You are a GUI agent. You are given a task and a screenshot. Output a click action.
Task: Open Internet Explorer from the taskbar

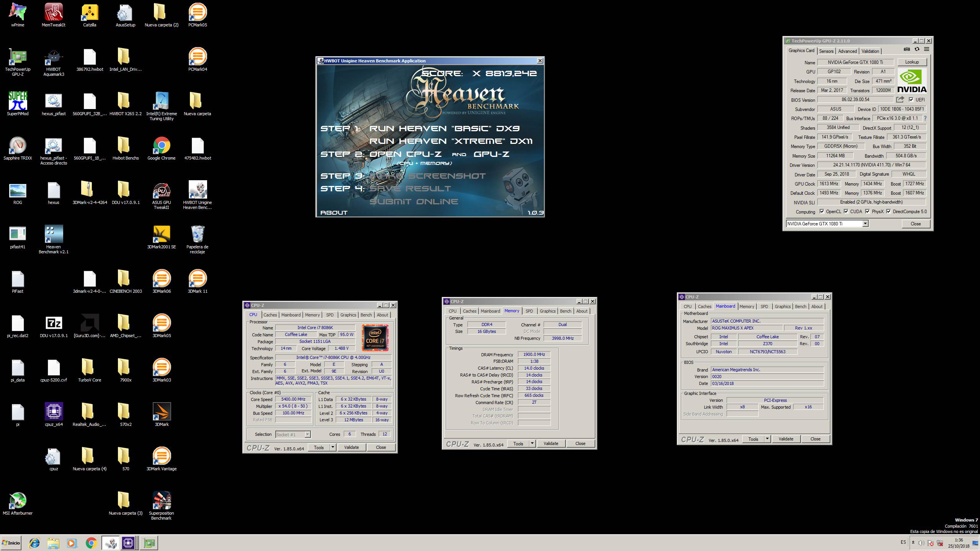[34, 543]
